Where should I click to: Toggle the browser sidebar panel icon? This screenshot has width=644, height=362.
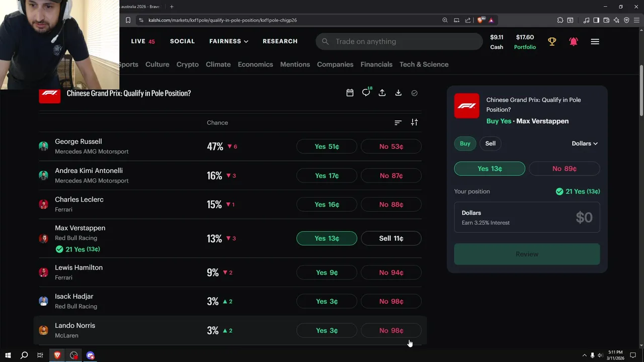(x=596, y=20)
